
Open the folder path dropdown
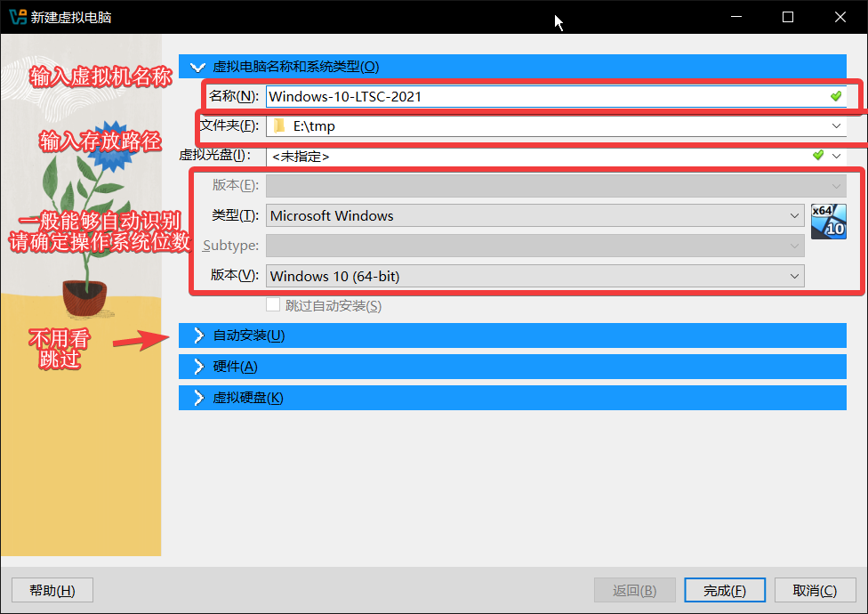[836, 126]
